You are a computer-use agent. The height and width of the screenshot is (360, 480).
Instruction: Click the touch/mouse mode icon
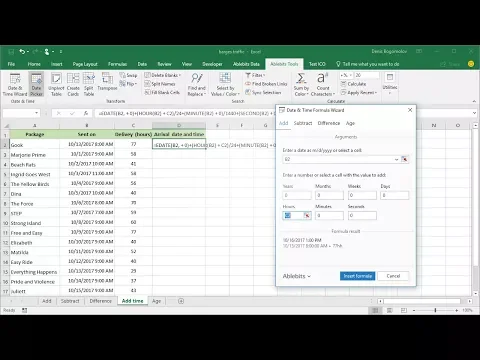coord(47,52)
